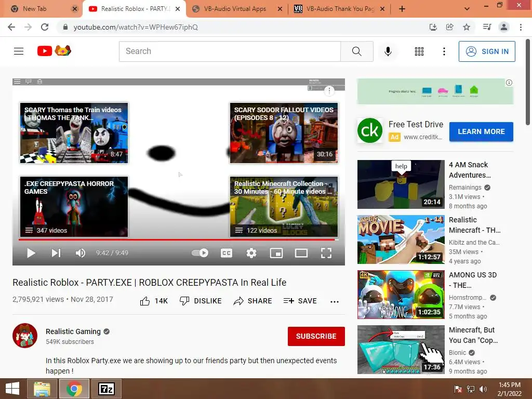Open the YouTube apps grid
This screenshot has height=399, width=532.
click(x=419, y=51)
